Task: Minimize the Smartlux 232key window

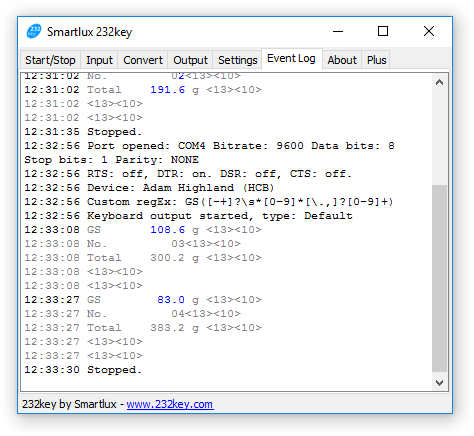Action: [338, 32]
